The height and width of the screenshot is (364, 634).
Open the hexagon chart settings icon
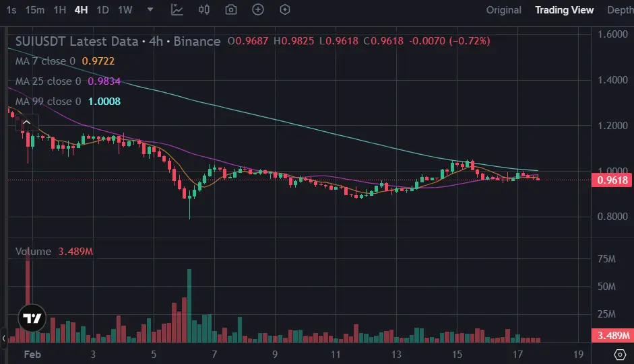point(285,9)
